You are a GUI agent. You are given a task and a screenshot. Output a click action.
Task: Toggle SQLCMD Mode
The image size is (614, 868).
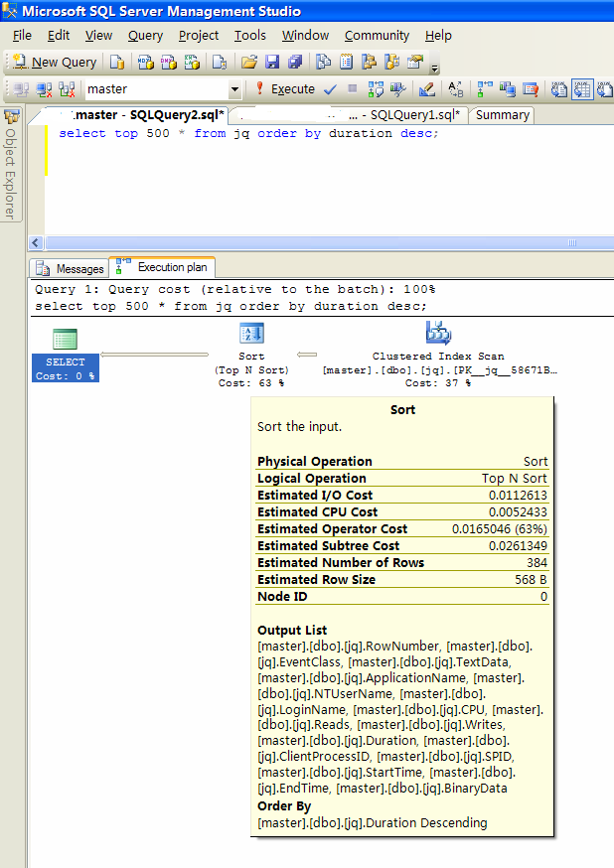click(x=531, y=89)
